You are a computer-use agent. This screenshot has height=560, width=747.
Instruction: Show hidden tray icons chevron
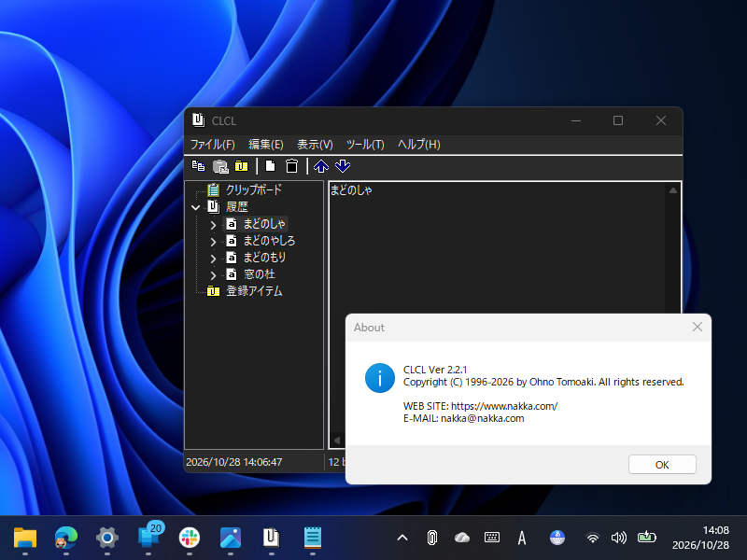pyautogui.click(x=402, y=539)
